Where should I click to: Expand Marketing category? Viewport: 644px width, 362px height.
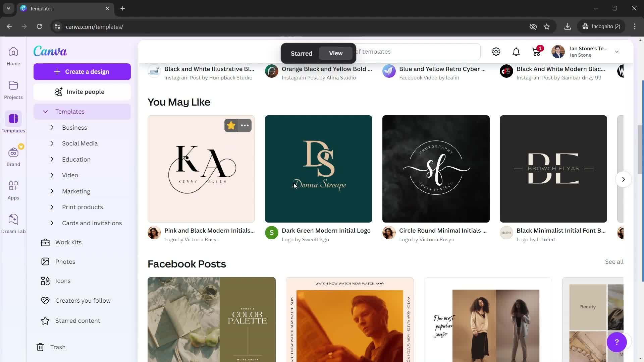click(52, 191)
